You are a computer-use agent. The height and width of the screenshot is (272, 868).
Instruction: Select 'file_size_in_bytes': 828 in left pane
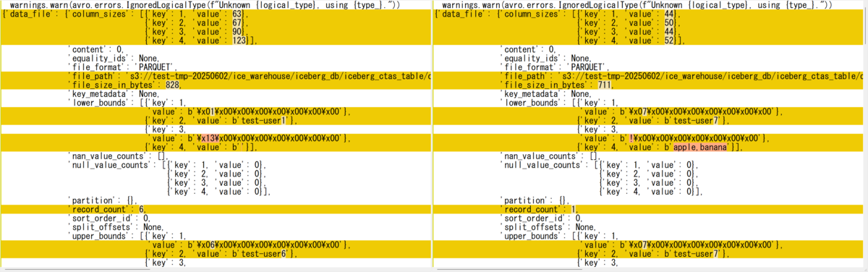click(123, 85)
